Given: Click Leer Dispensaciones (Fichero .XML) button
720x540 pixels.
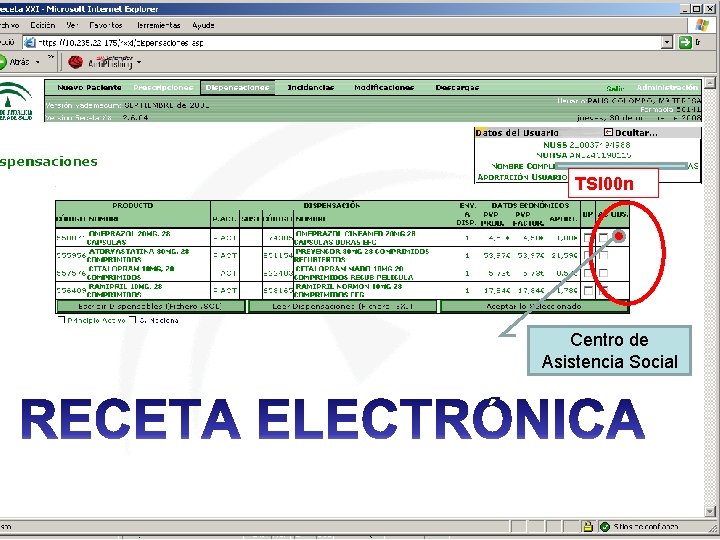Looking at the screenshot, I should point(343,306).
